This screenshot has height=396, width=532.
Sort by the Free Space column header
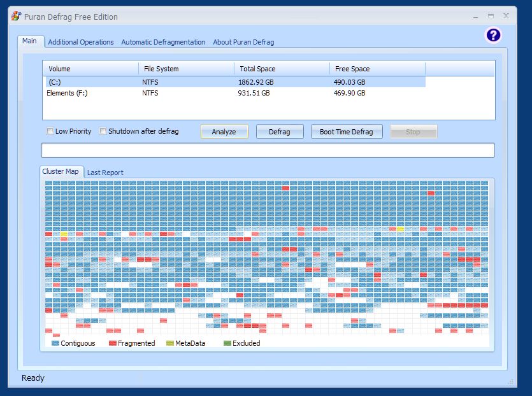pos(377,69)
